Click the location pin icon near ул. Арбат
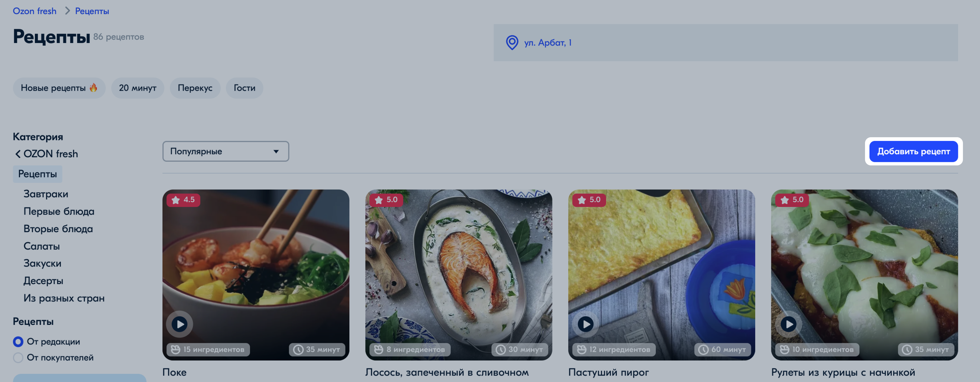The height and width of the screenshot is (382, 980). pyautogui.click(x=512, y=43)
